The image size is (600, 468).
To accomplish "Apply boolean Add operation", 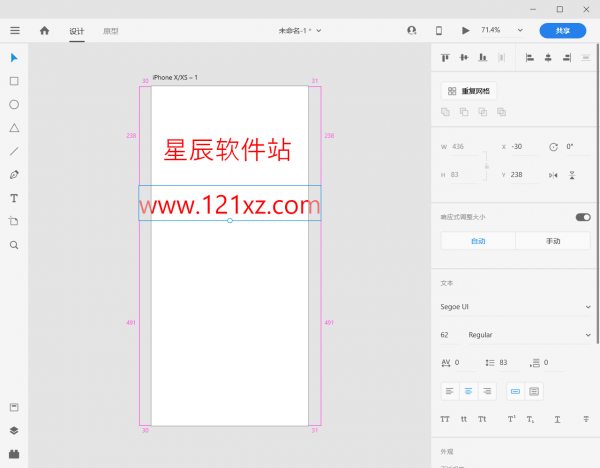I will click(x=445, y=112).
